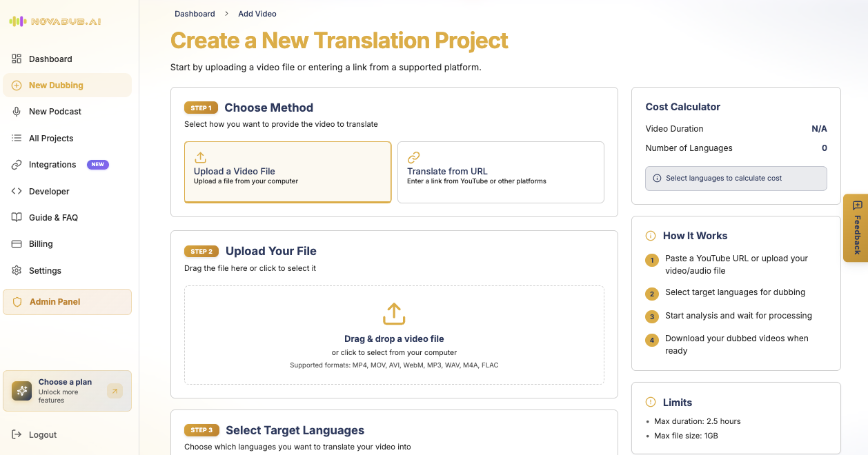Viewport: 868px width, 455px height.
Task: Go to Dashboard breadcrumb link
Action: [x=195, y=14]
